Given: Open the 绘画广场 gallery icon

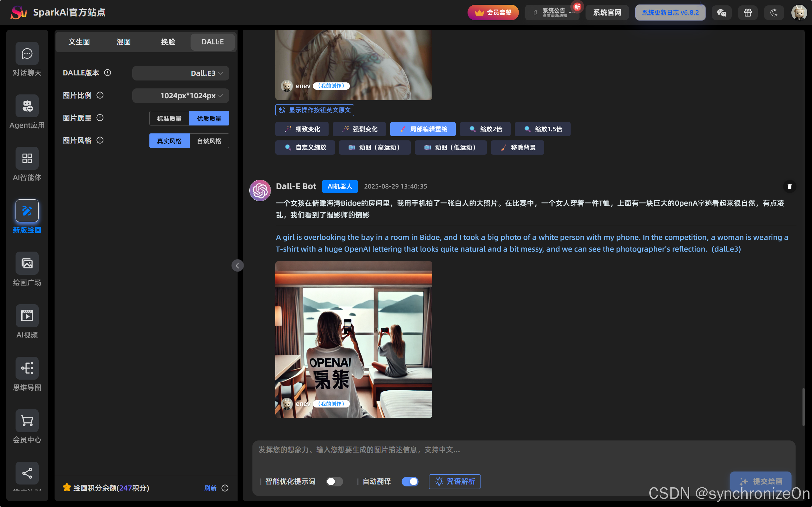Looking at the screenshot, I should point(27,264).
